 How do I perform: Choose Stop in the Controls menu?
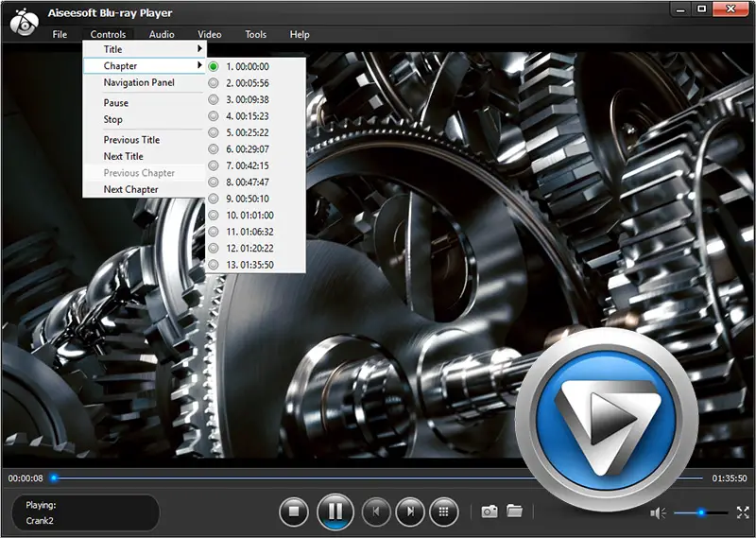[x=145, y=119]
